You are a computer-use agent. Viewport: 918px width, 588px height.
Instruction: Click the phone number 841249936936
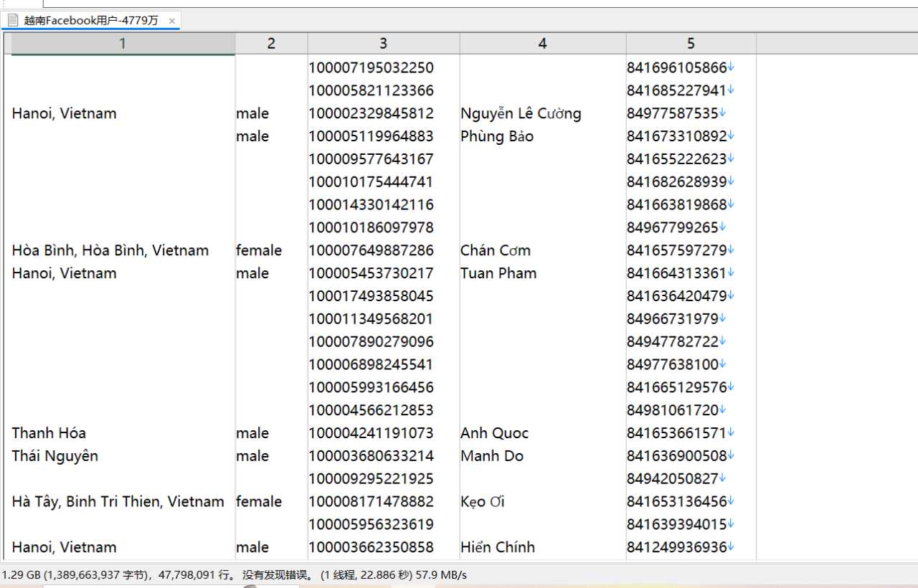point(677,547)
